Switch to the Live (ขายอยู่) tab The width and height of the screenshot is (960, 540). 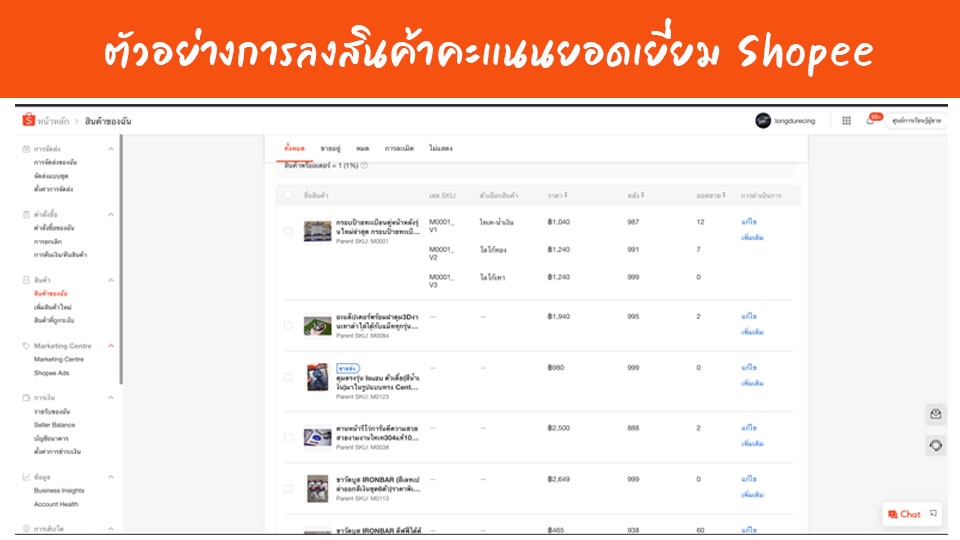coord(330,148)
